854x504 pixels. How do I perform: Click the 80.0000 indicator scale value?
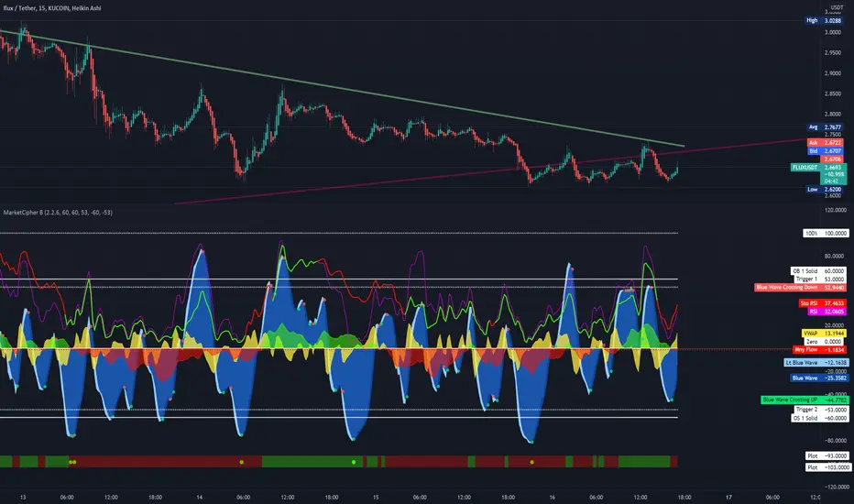[x=836, y=256]
